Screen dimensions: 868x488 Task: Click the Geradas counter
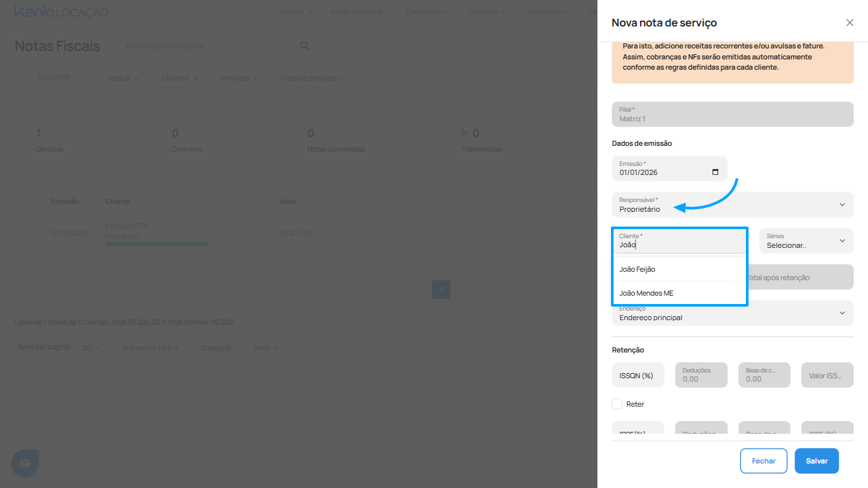50,141
